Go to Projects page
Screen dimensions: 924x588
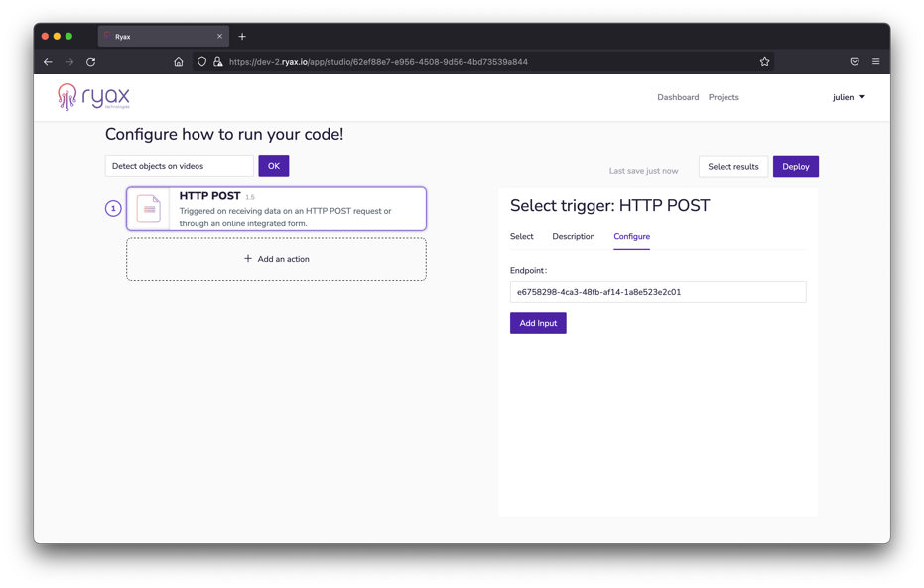click(x=724, y=97)
